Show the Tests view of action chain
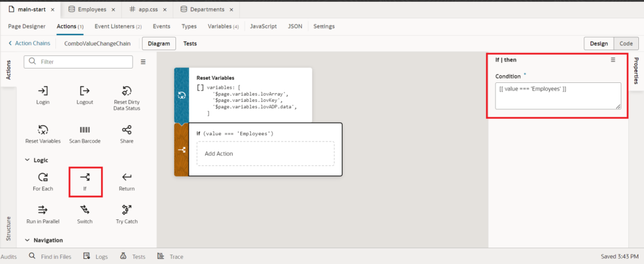Screen dimensions: 644x264 pos(190,43)
